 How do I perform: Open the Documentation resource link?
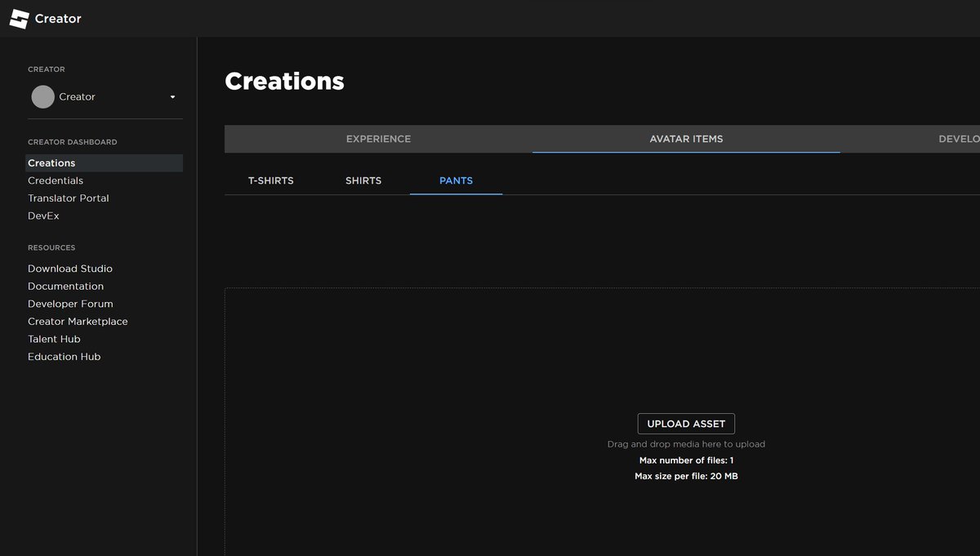pyautogui.click(x=65, y=287)
